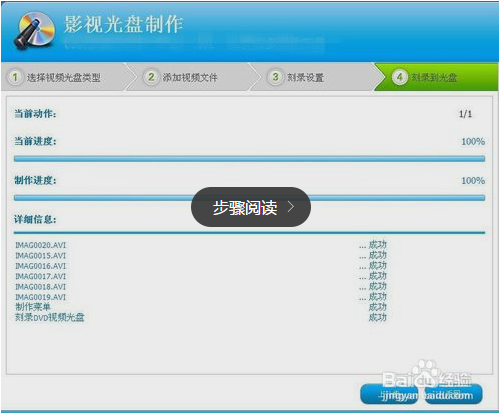Click the 成功 status for IMAG0020.AVI
This screenshot has height=413, width=499.
pyautogui.click(x=378, y=245)
